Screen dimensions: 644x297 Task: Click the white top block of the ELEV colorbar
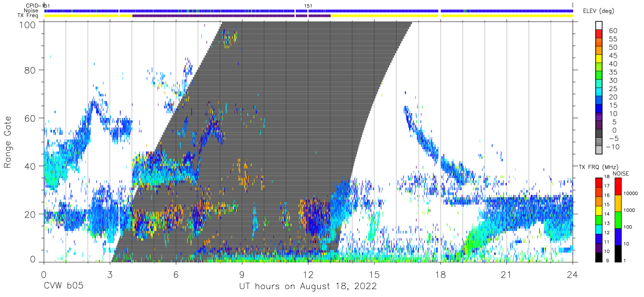point(599,26)
